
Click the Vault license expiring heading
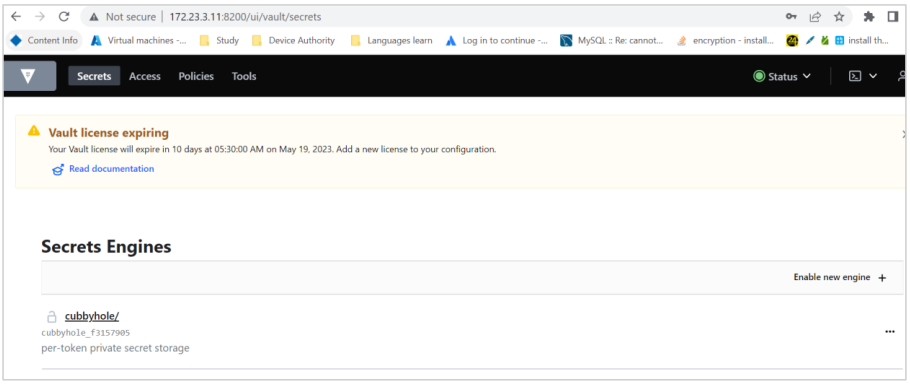[109, 133]
